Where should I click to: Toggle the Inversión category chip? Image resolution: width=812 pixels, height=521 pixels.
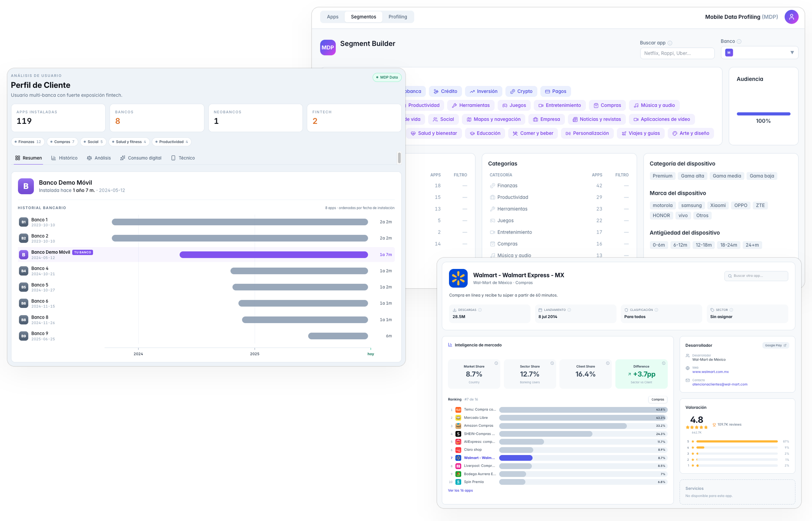pos(483,91)
